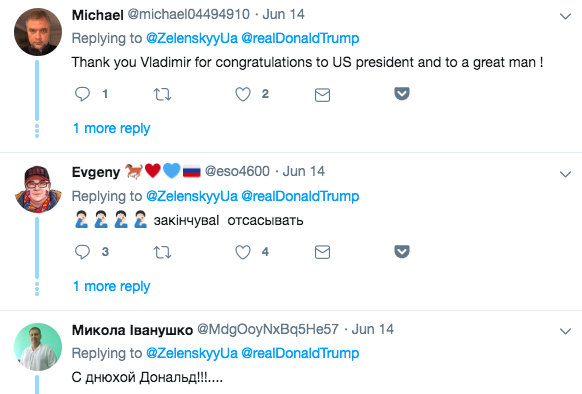Reply to Evgeny's tweet using the comment icon
This screenshot has width=582, height=394.
tap(82, 252)
